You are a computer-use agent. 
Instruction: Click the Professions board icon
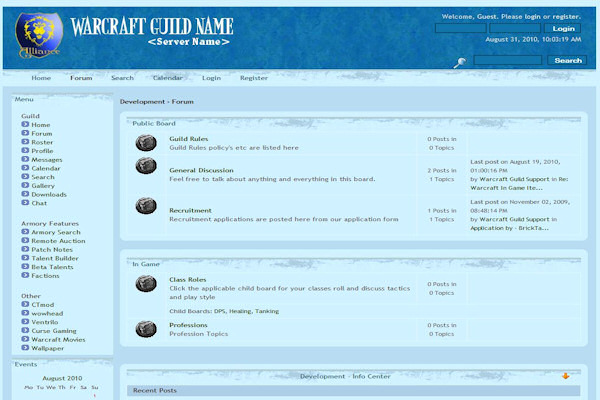(x=146, y=329)
